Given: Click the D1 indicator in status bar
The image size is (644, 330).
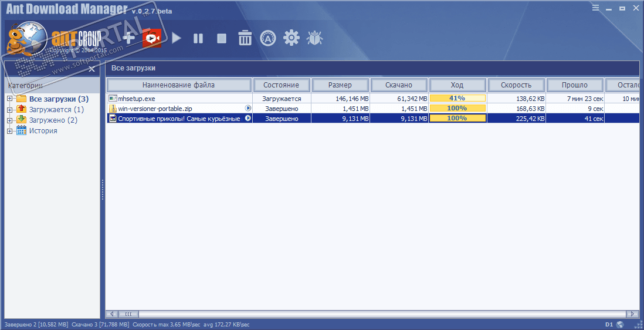Looking at the screenshot, I should 609,325.
